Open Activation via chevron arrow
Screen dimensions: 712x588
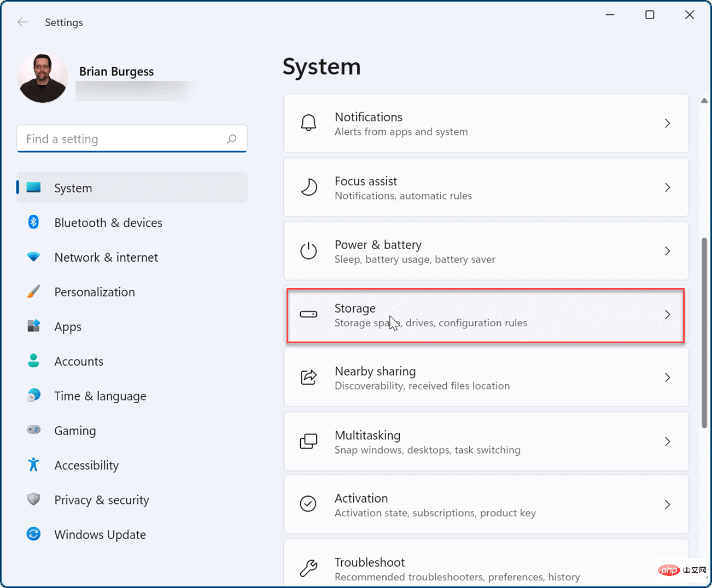point(667,504)
